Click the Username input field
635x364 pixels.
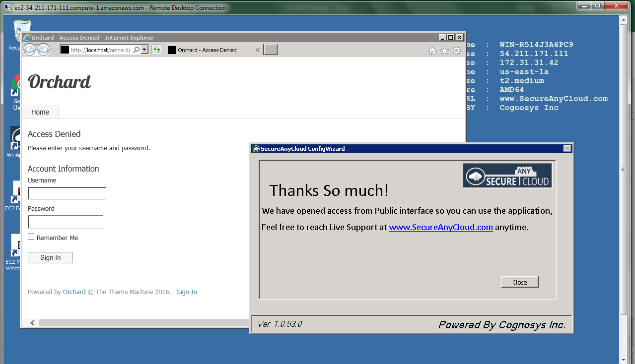67,193
